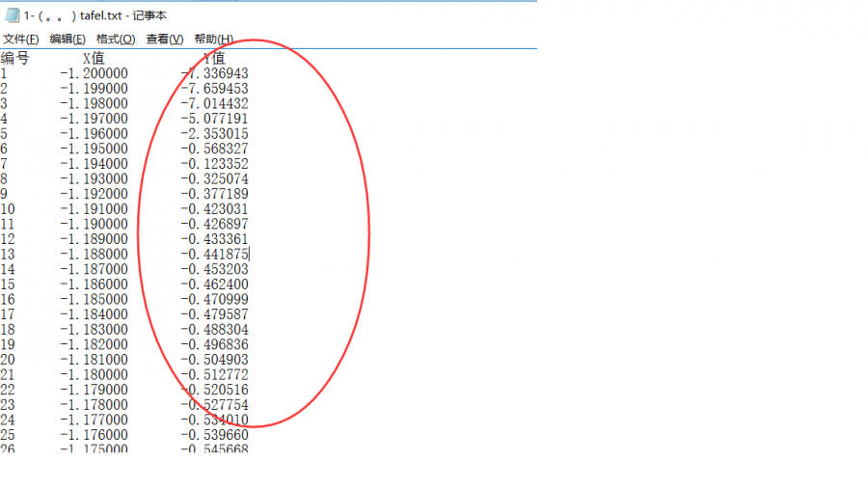Click the X值 column header text
The image size is (868, 488).
[94, 58]
